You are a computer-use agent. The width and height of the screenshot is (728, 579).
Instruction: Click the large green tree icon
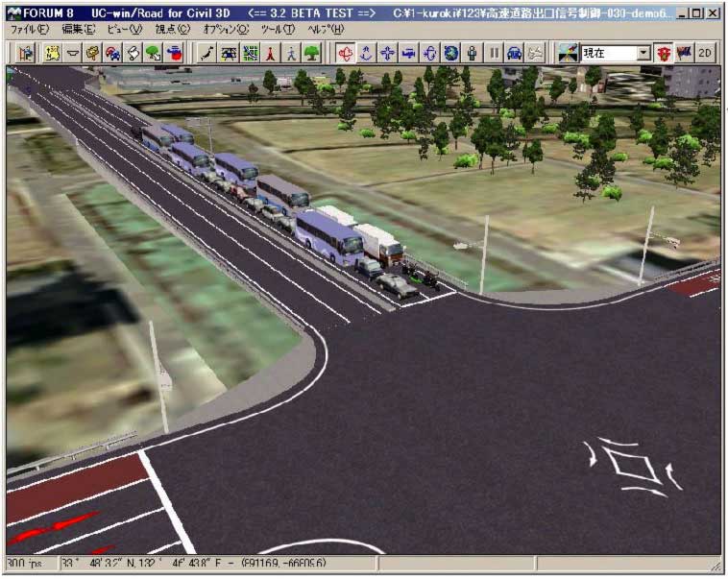click(312, 54)
